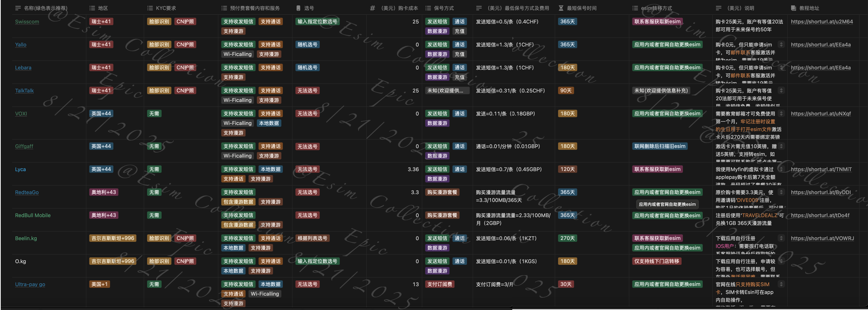The image size is (868, 310).
Task: Click the RedBull Mobile name cell
Action: pos(33,215)
